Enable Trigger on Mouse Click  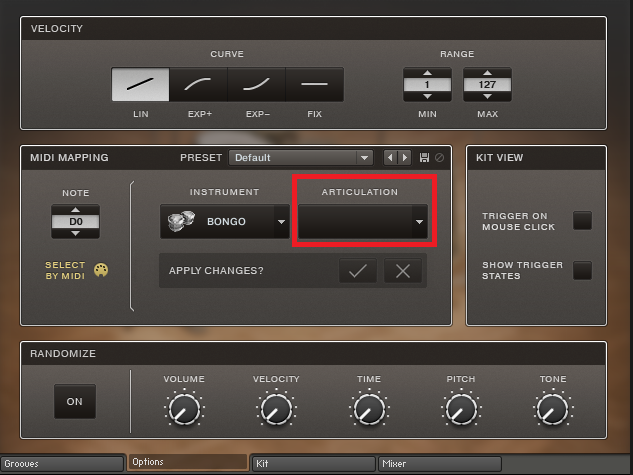582,220
